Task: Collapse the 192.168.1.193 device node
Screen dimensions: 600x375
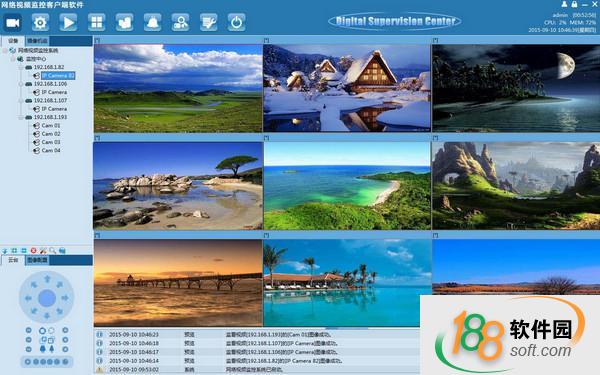Action: coord(21,117)
